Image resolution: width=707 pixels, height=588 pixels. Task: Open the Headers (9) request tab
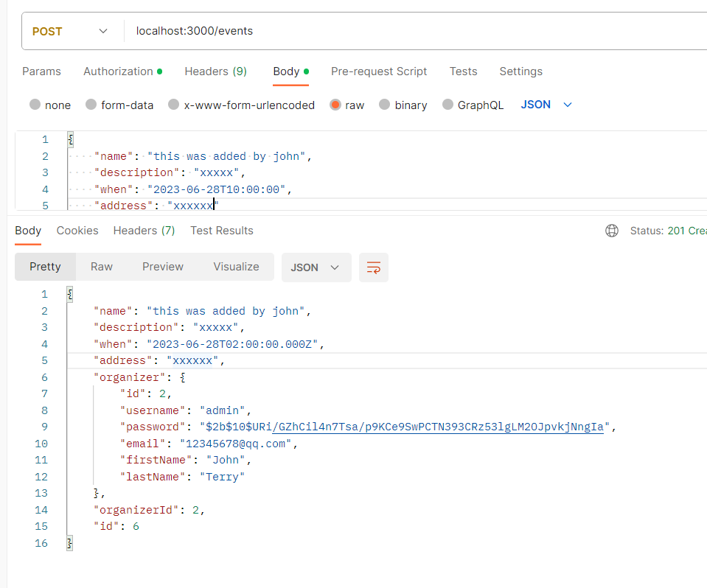(215, 71)
